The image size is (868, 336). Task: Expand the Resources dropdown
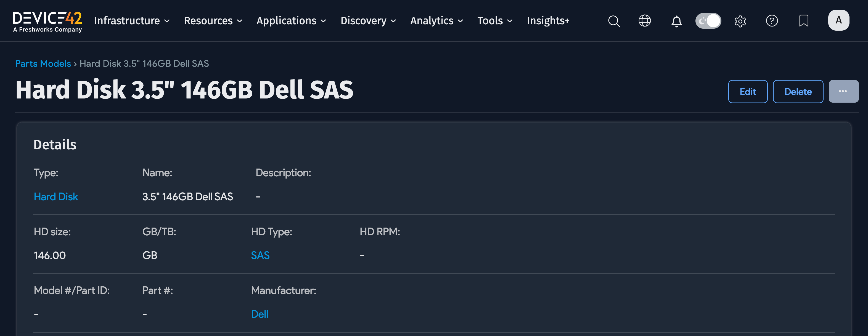tap(213, 21)
